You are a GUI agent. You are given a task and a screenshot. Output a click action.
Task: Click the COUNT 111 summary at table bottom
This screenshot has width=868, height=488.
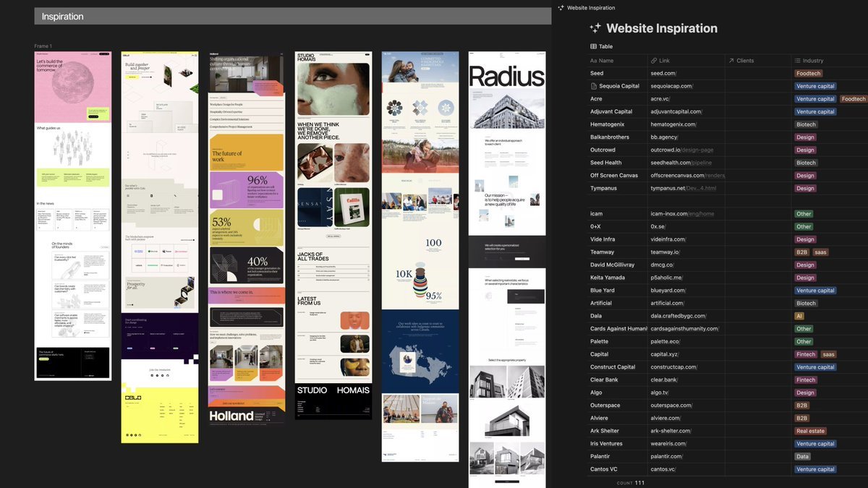pos(631,483)
